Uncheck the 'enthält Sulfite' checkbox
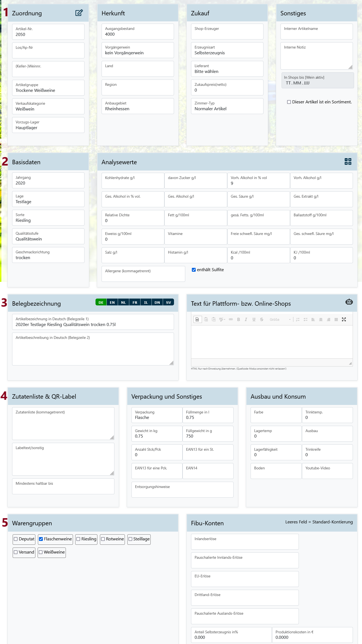The height and width of the screenshot is (644, 362). point(194,270)
